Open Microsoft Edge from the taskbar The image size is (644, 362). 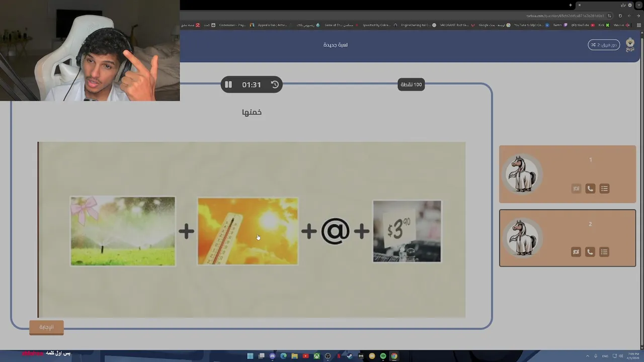tap(283, 356)
